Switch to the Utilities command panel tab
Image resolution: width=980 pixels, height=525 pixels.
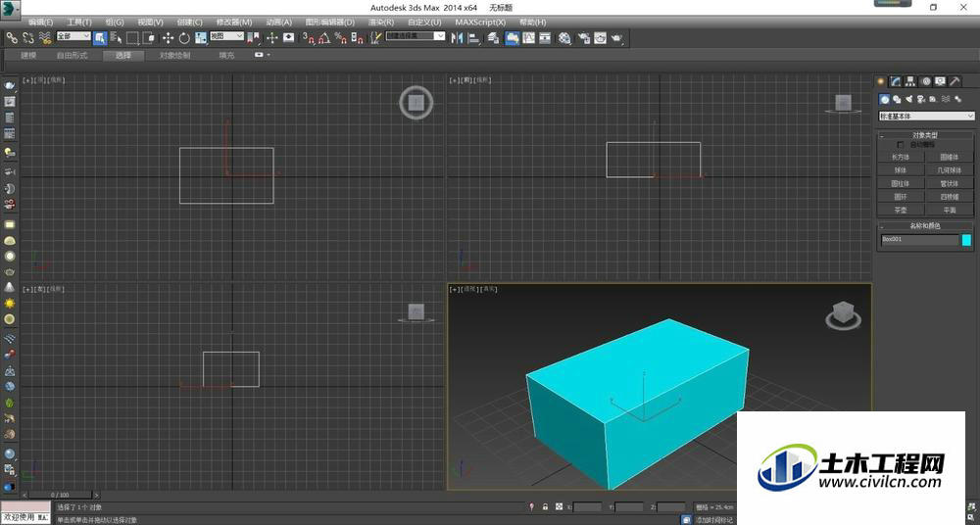[x=955, y=81]
